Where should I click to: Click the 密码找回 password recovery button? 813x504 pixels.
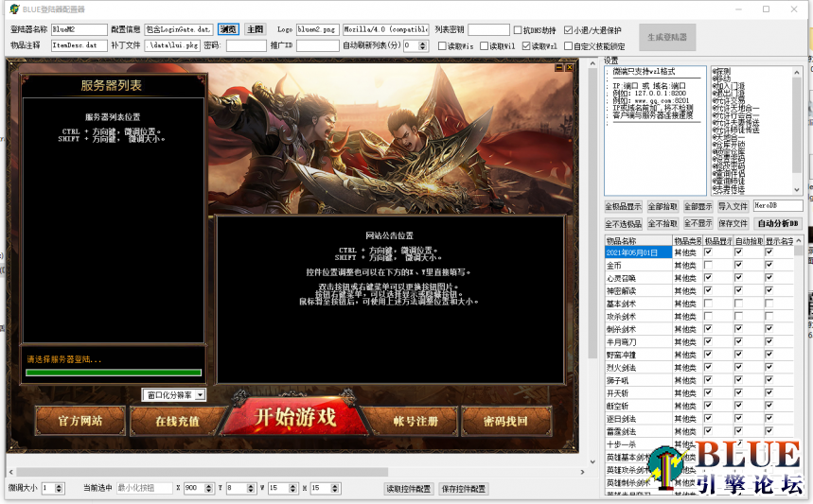504,421
